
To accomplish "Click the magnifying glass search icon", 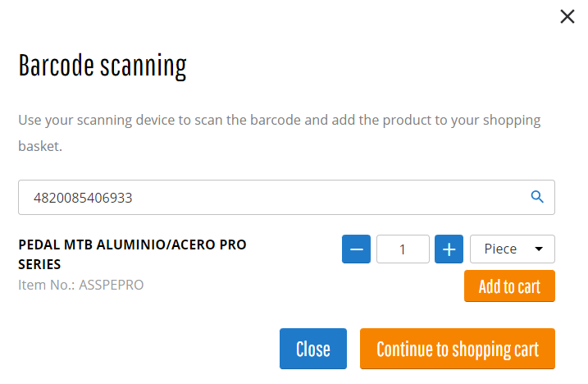I will pyautogui.click(x=537, y=197).
